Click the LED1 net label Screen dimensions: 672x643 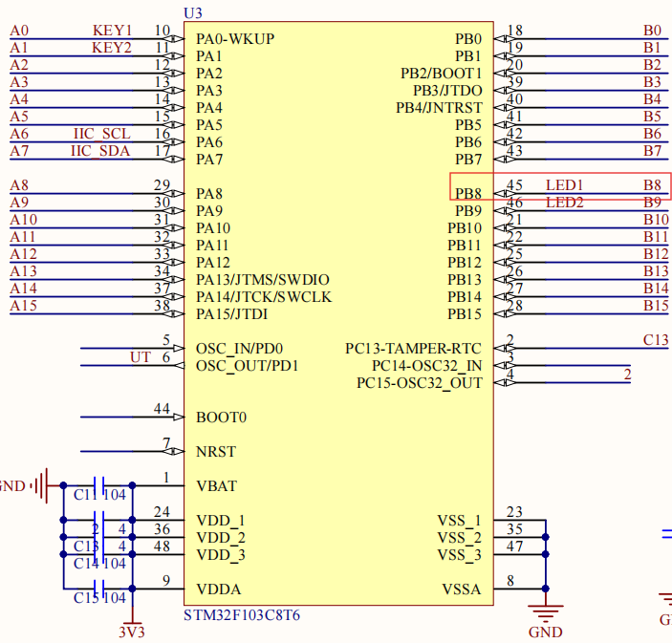pyautogui.click(x=564, y=185)
